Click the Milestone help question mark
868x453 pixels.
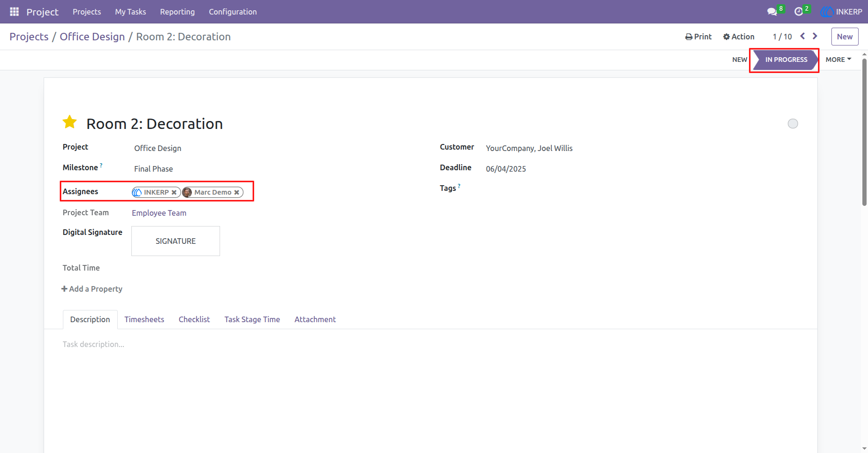[101, 165]
